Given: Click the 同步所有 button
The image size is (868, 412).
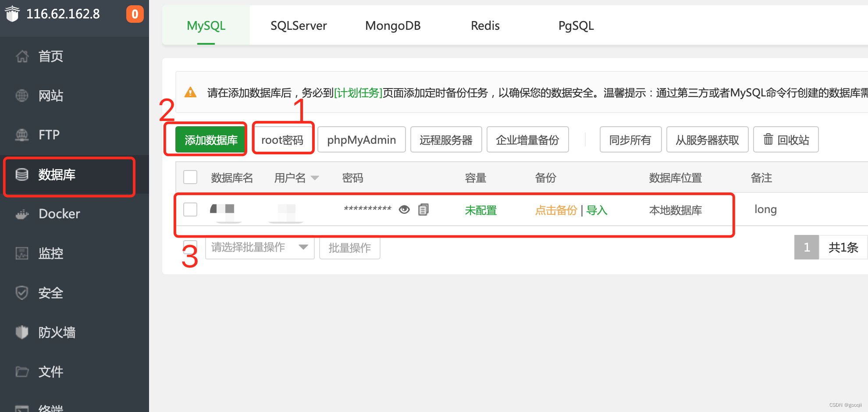Looking at the screenshot, I should (x=630, y=140).
